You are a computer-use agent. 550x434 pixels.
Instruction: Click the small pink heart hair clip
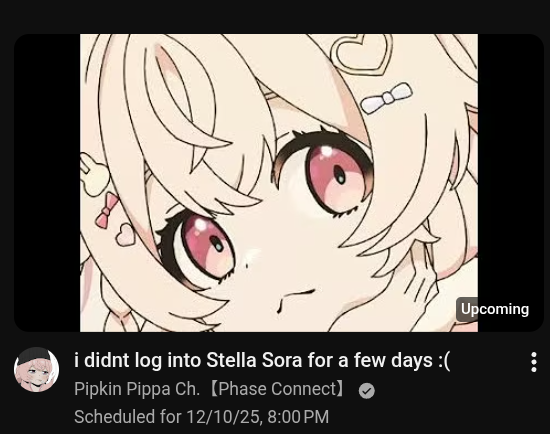125,235
